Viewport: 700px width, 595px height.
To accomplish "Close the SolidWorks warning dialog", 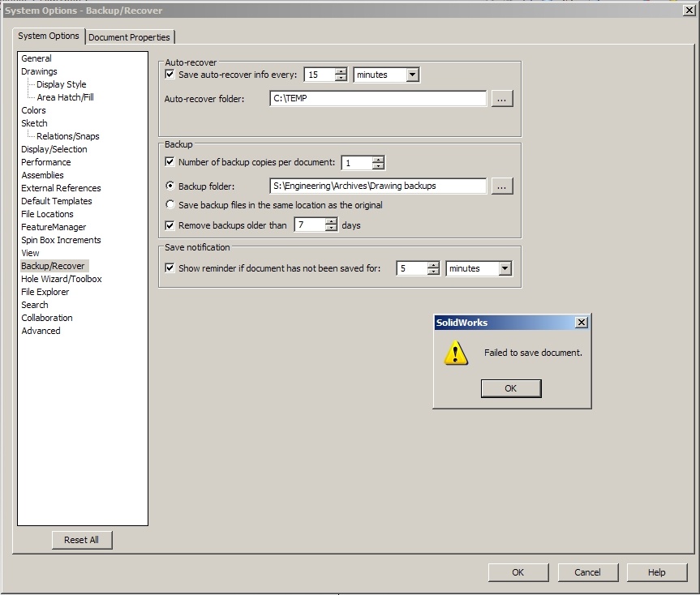I will tap(582, 322).
